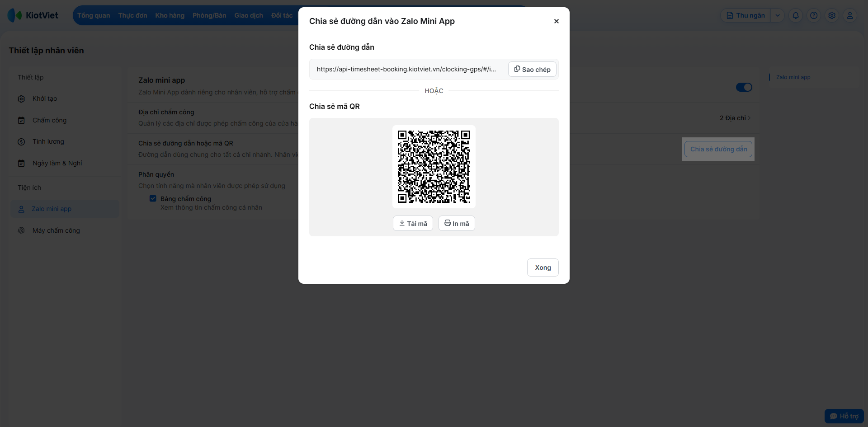Toggle the Zalo mini app switch
This screenshot has height=427, width=868.
coord(744,87)
